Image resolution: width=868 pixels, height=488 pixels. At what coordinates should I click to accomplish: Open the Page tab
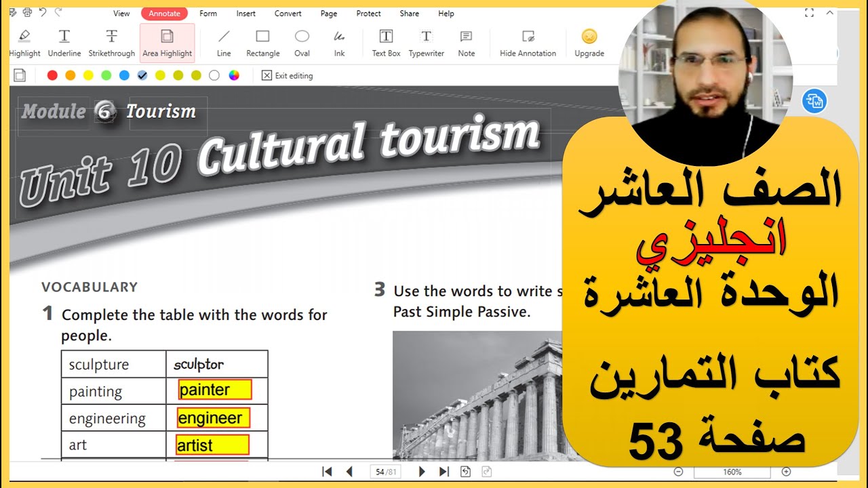point(329,14)
